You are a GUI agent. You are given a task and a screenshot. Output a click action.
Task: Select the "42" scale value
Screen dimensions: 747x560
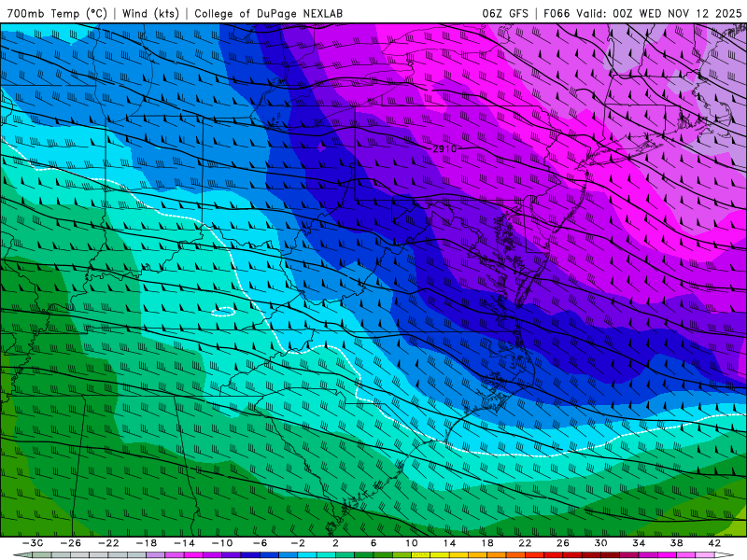click(x=714, y=543)
